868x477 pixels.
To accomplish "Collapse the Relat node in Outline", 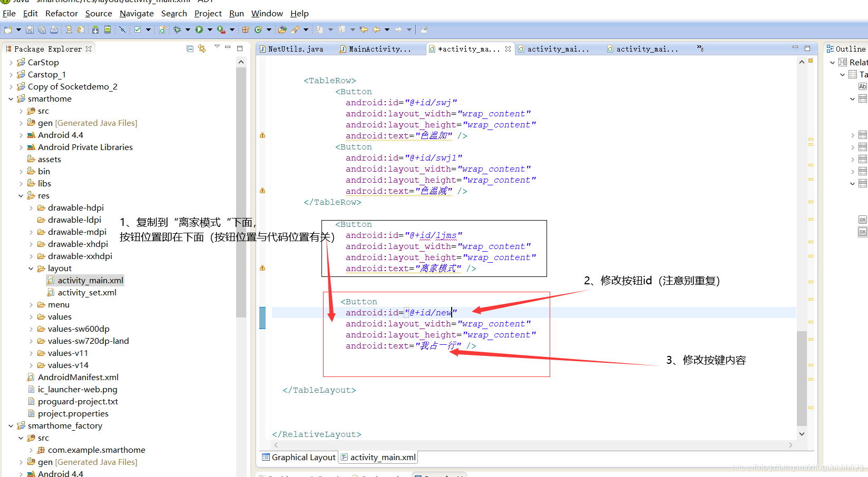I will [x=833, y=62].
